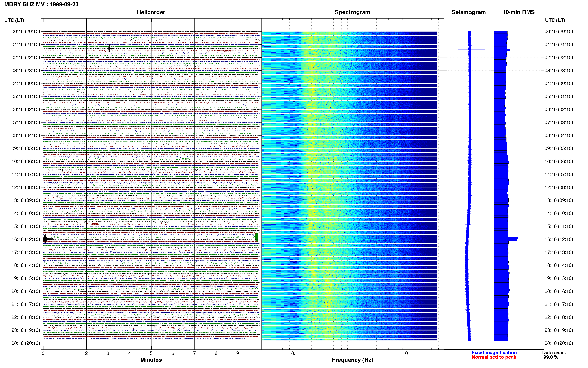Click the left '23:10 (19:10)' time label
The height and width of the screenshot is (368, 588).
click(x=26, y=330)
